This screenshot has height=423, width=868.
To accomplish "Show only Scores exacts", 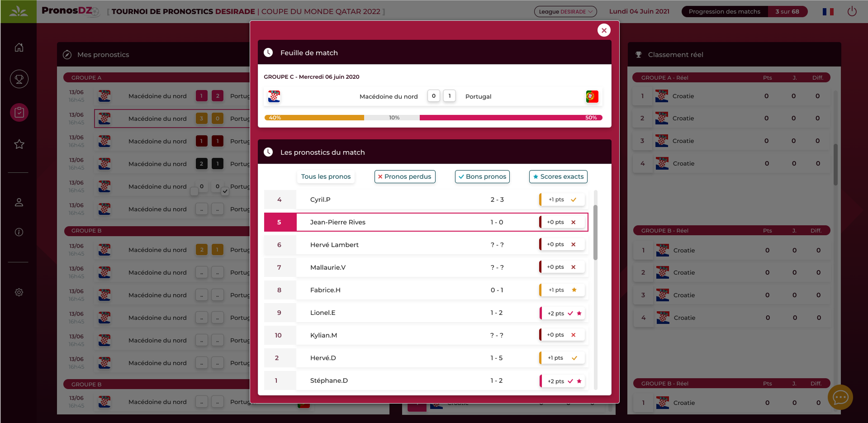I will click(558, 176).
